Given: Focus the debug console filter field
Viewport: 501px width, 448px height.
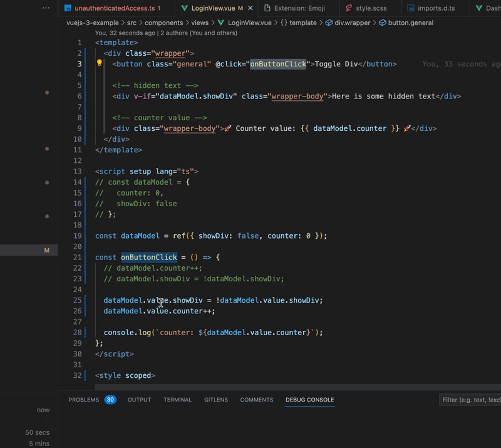Looking at the screenshot, I should 470,400.
